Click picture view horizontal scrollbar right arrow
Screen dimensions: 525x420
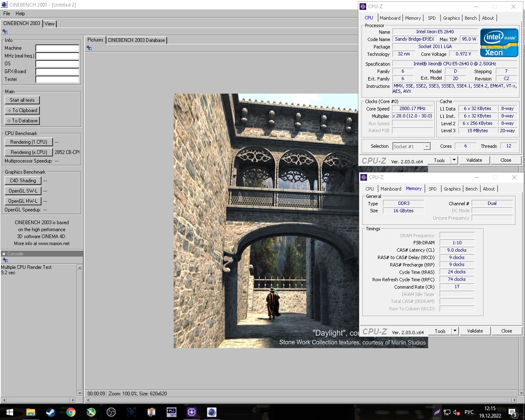pyautogui.click(x=515, y=400)
